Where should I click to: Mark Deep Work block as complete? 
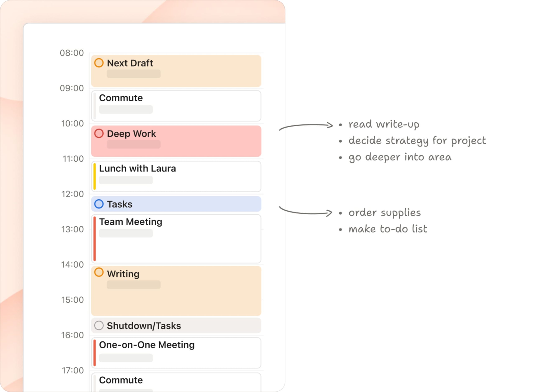[99, 133]
